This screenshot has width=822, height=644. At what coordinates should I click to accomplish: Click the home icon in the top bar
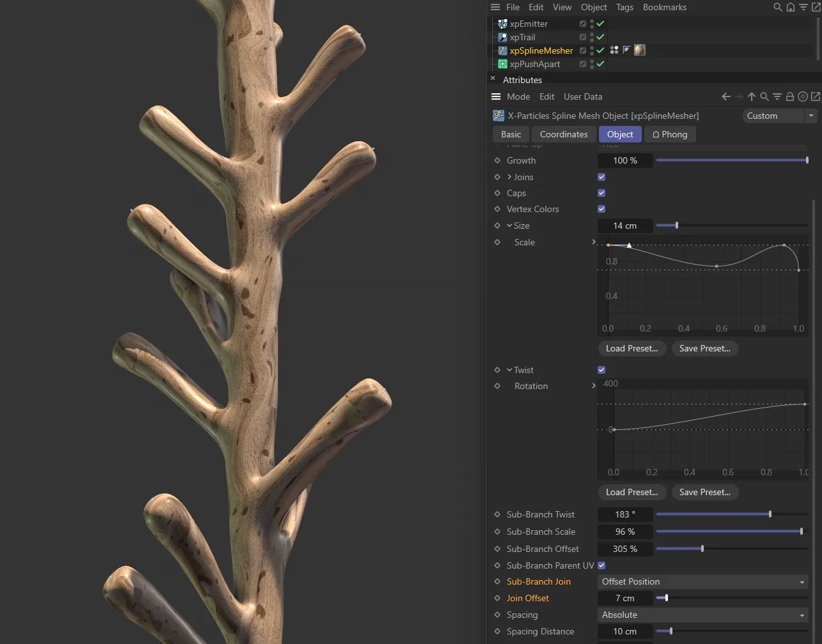(x=790, y=7)
